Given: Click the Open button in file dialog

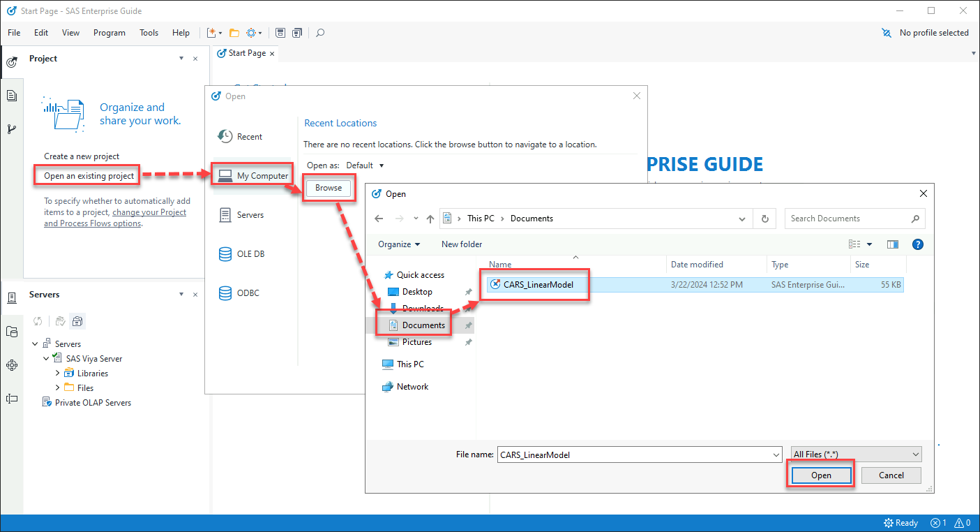Looking at the screenshot, I should 820,475.
